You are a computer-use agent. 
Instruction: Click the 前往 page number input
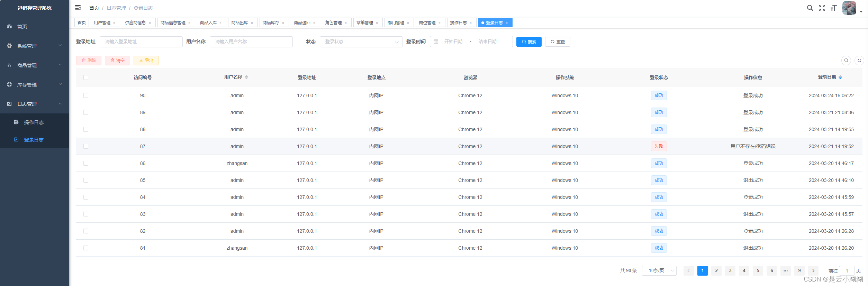click(847, 271)
